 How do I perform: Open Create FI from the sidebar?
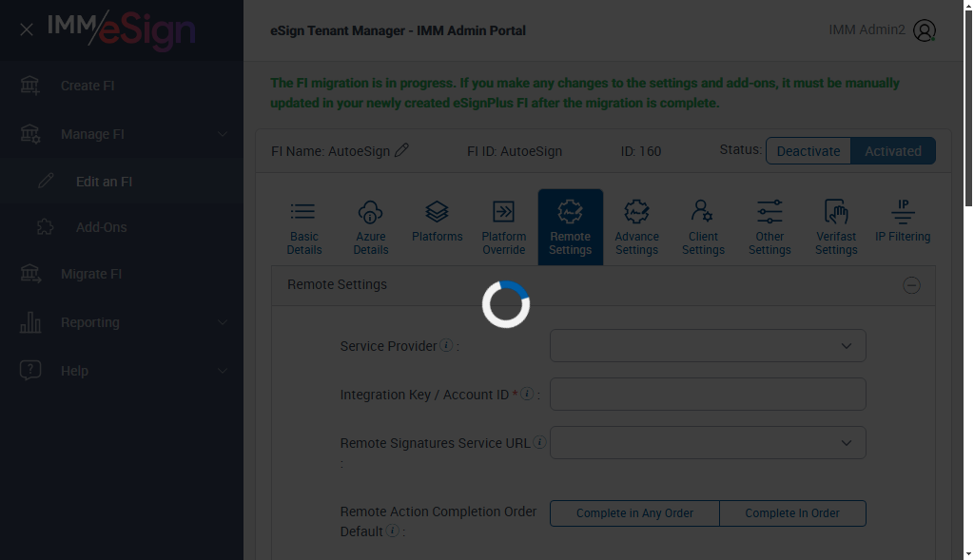point(88,86)
